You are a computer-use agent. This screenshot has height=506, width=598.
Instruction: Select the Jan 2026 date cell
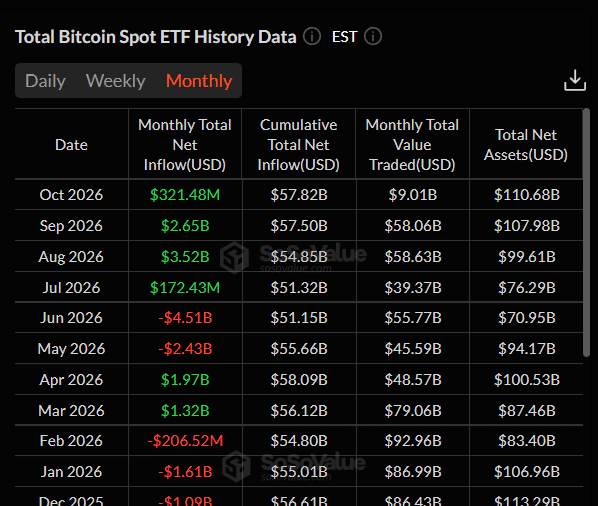[71, 472]
